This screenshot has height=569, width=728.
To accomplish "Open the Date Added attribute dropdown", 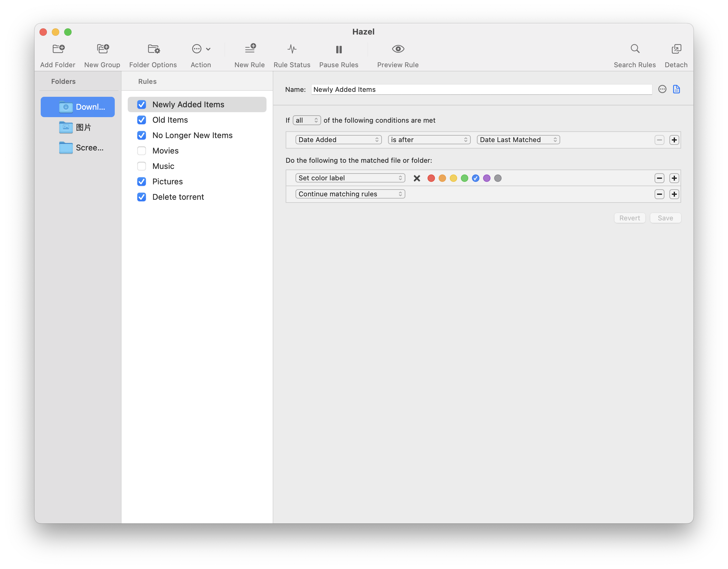I will coord(338,140).
